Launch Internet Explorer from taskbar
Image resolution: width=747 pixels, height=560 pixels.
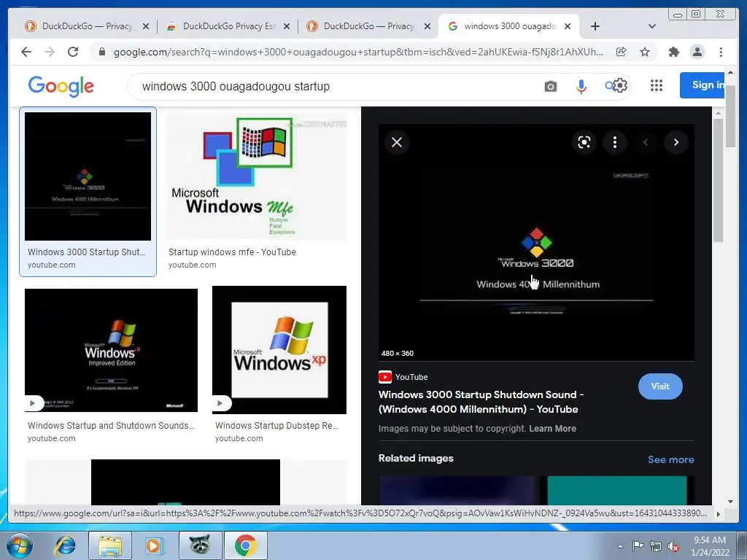(64, 545)
